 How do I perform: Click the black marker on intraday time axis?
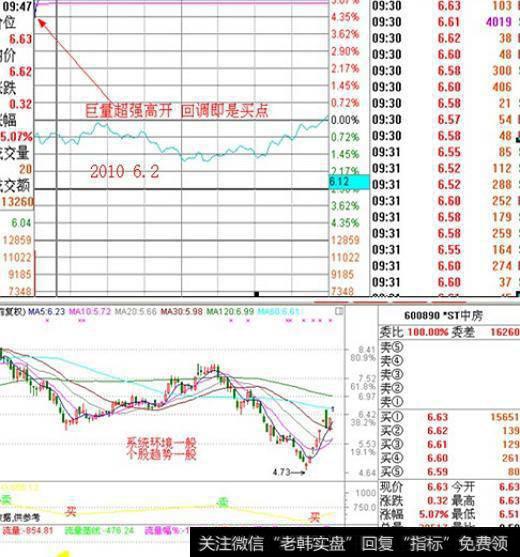256,294
